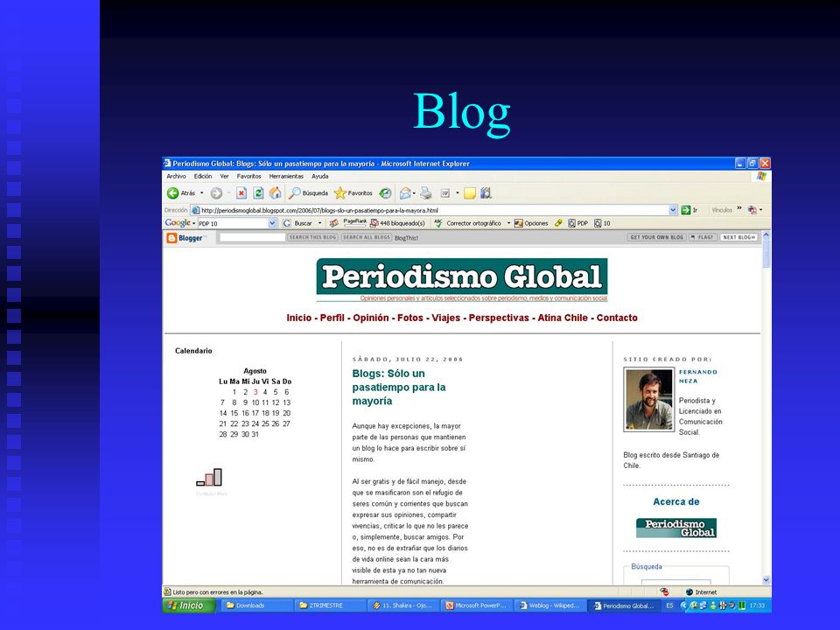
Task: Open the Back button history dropdown arrow
Action: (202, 192)
